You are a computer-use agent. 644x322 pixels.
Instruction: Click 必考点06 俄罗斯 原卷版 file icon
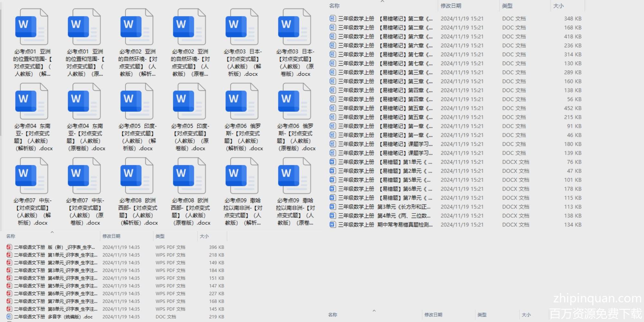click(295, 101)
